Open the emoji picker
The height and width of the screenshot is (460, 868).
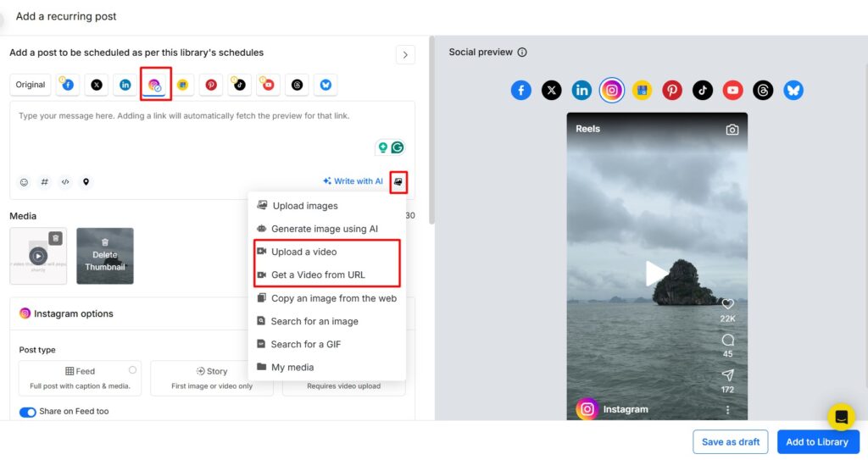(x=24, y=182)
